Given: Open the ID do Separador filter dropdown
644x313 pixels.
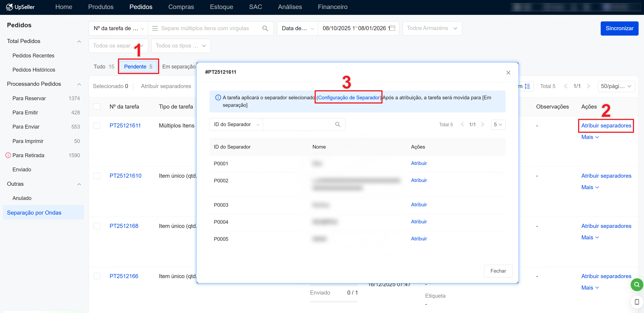Looking at the screenshot, I should tap(236, 125).
